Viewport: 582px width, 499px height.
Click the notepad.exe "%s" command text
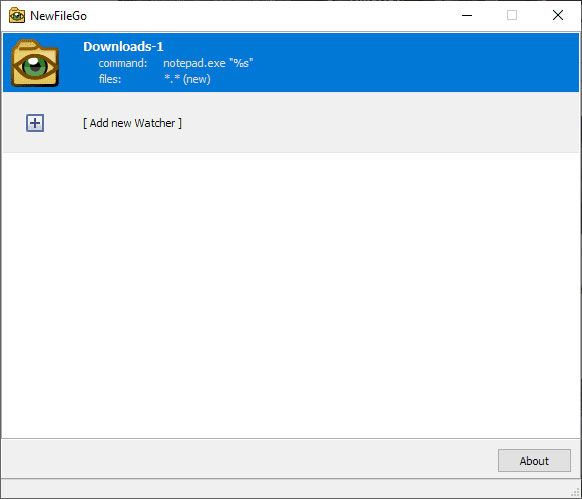pyautogui.click(x=208, y=63)
